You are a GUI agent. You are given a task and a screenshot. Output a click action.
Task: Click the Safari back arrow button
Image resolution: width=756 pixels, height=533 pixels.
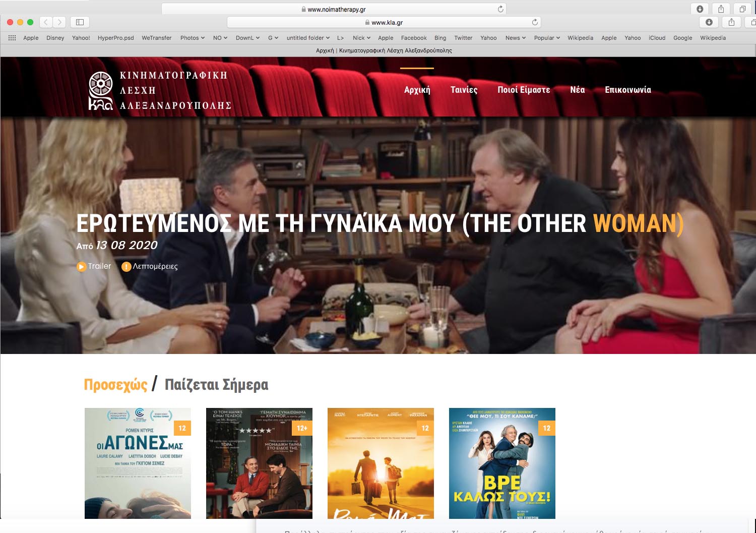pos(46,22)
